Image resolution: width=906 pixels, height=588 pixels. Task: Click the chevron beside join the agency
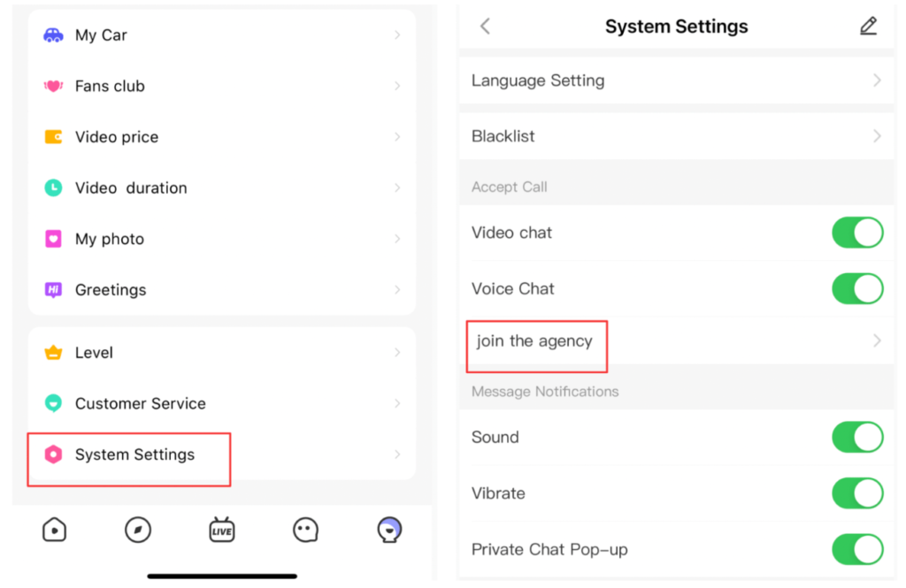click(877, 340)
